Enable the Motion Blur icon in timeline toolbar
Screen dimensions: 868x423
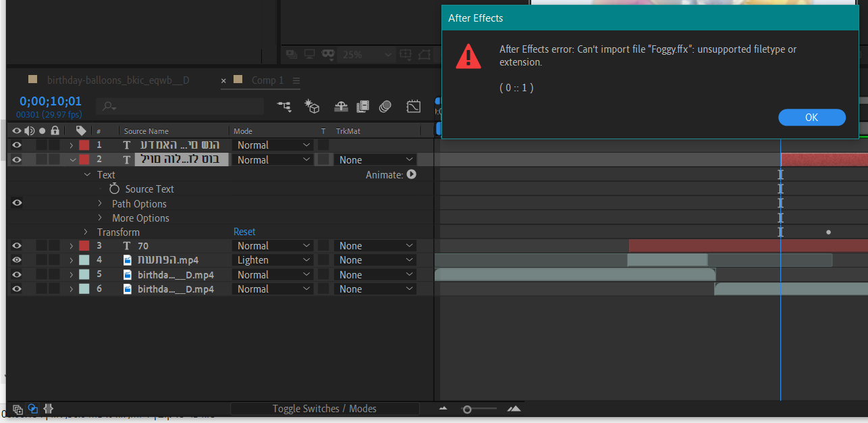[385, 106]
